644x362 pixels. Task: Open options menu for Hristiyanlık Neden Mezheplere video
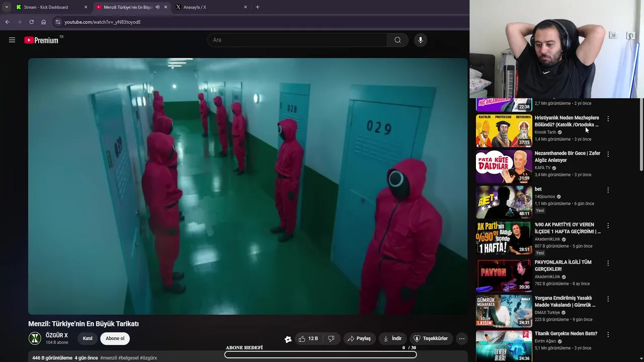608,119
